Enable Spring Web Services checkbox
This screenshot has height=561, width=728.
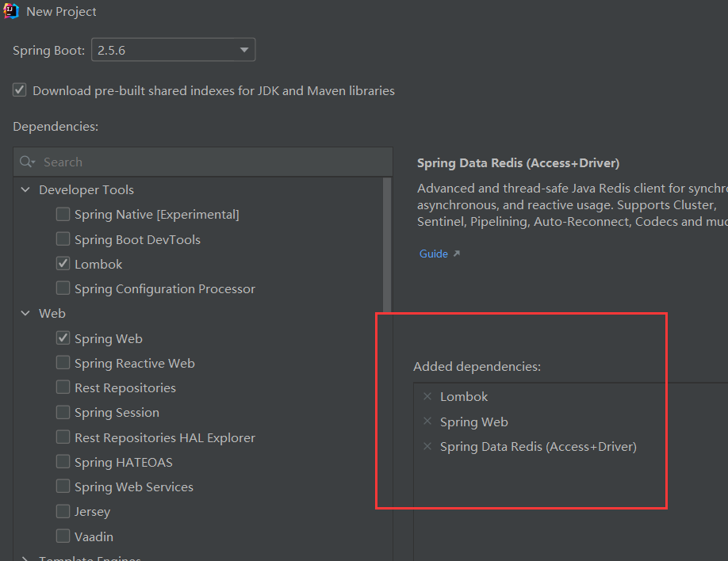point(63,487)
